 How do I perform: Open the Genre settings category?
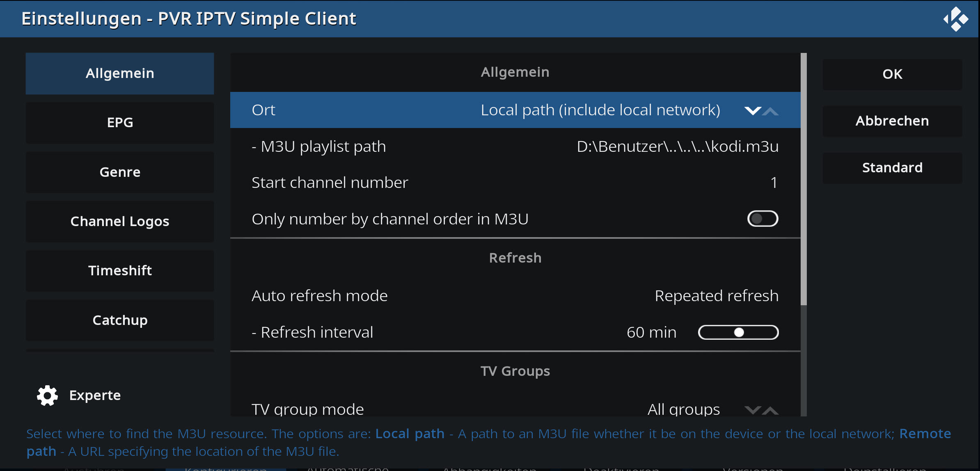click(120, 172)
